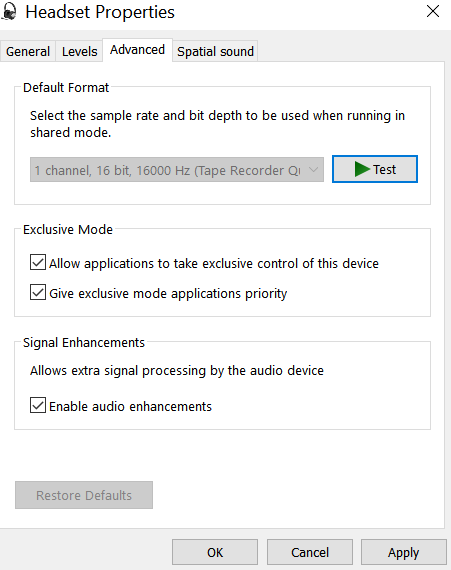This screenshot has height=570, width=451.
Task: Disable the enable audio enhancements checkbox
Action: click(x=38, y=405)
